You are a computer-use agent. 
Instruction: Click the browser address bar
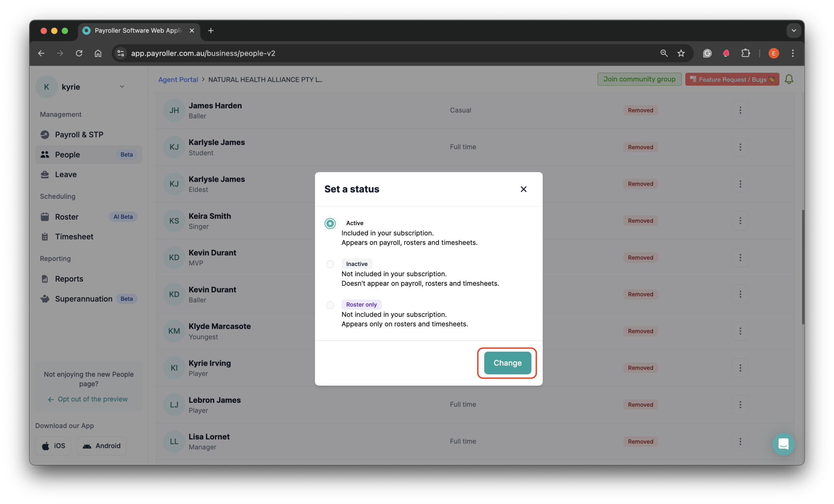click(305, 53)
